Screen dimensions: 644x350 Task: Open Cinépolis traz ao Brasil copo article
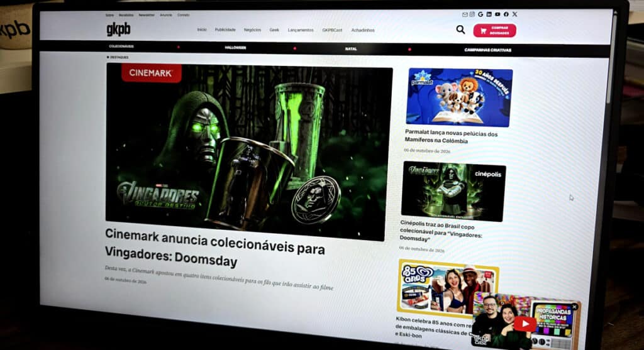[x=440, y=231]
